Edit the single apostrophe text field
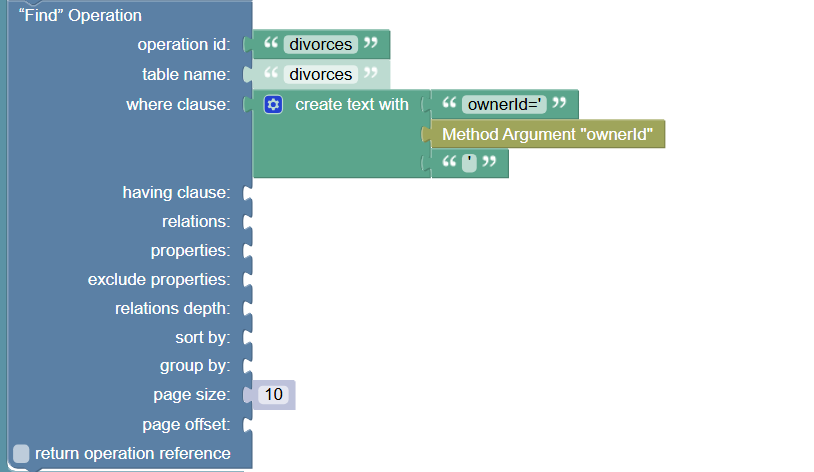 (x=469, y=163)
